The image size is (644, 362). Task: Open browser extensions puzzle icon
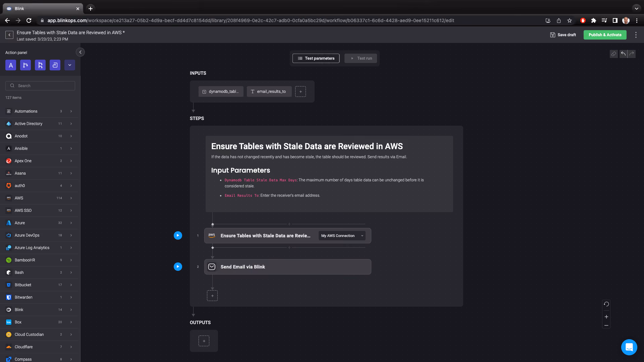click(593, 20)
